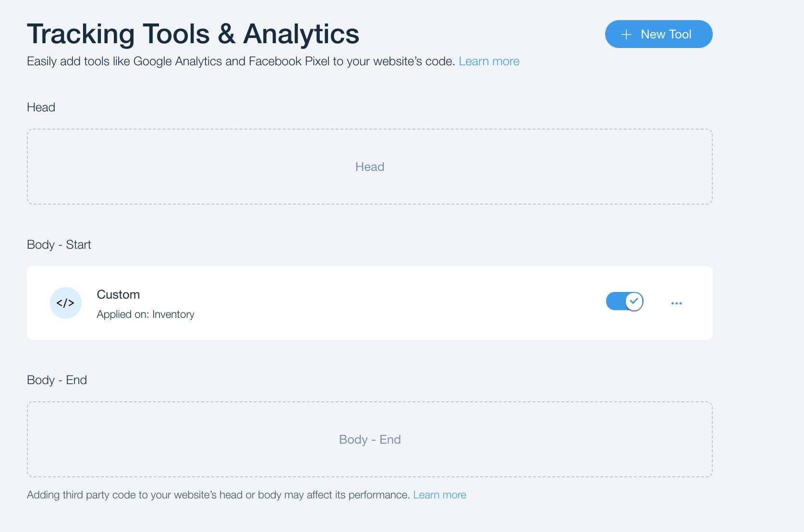Click the plus icon in New Tool
Viewport: 804px width, 532px height.
626,35
